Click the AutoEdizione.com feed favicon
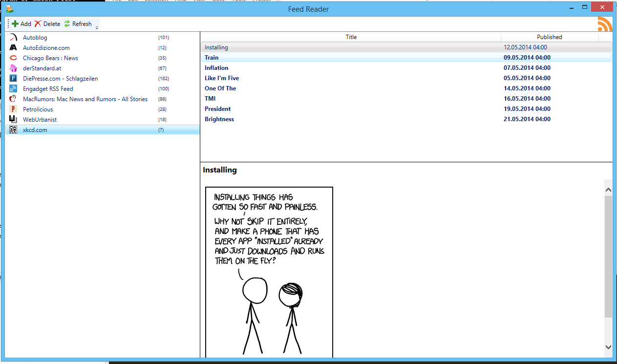Screen dimensions: 617x364 click(14, 48)
